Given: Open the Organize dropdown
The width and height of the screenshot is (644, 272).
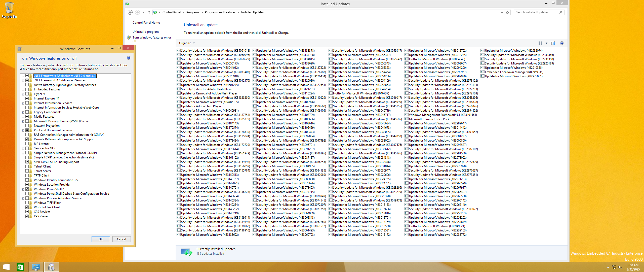Looking at the screenshot, I should coord(187,43).
